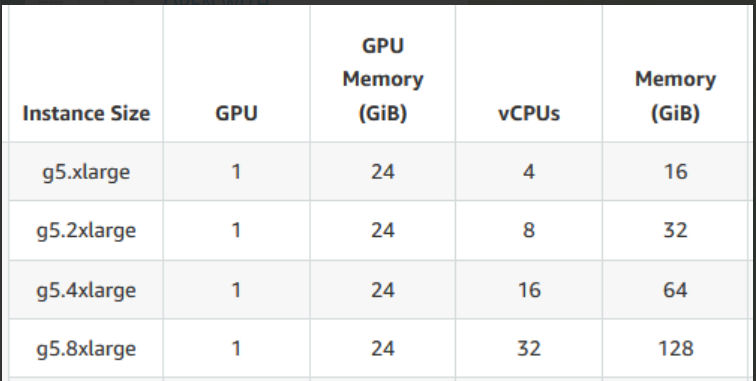Click the vCPUs value 8
The image size is (756, 381).
click(529, 230)
